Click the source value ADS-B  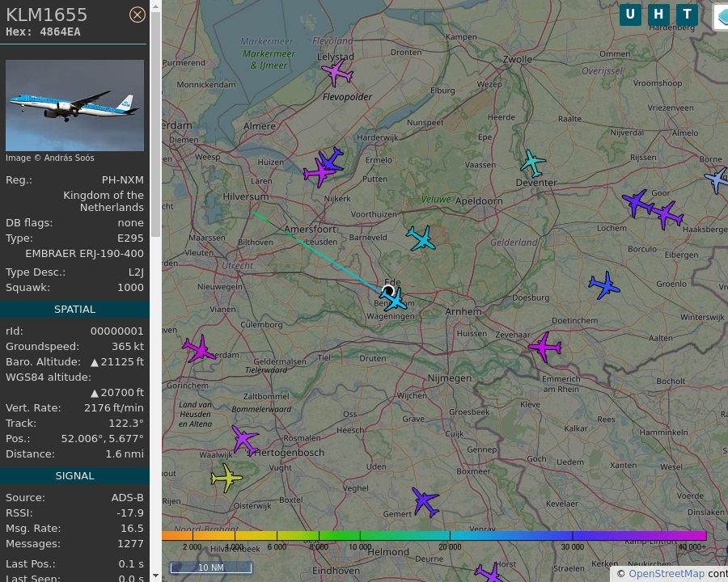[x=127, y=498]
